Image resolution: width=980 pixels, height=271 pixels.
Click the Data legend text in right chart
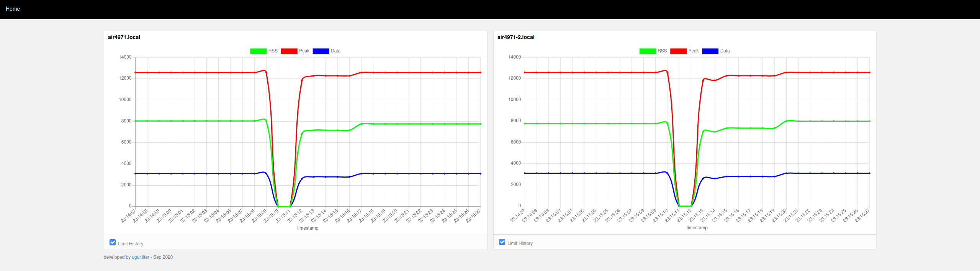coord(725,51)
